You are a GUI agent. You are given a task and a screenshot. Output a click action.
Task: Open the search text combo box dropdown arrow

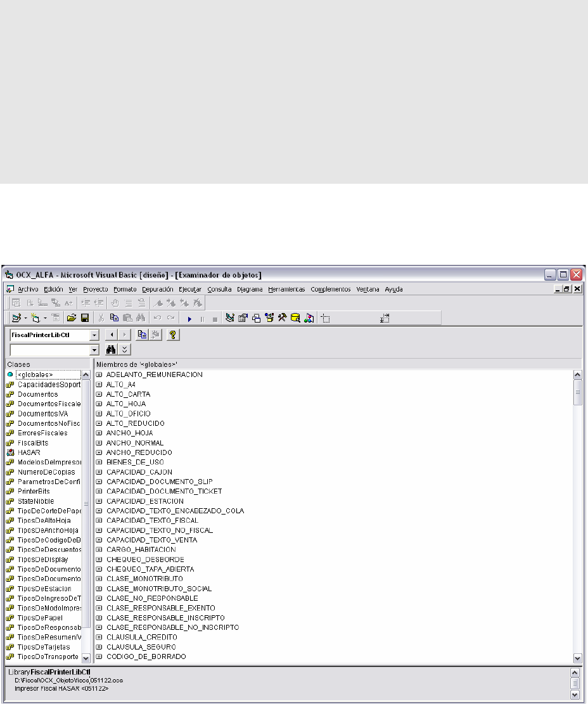tap(94, 350)
